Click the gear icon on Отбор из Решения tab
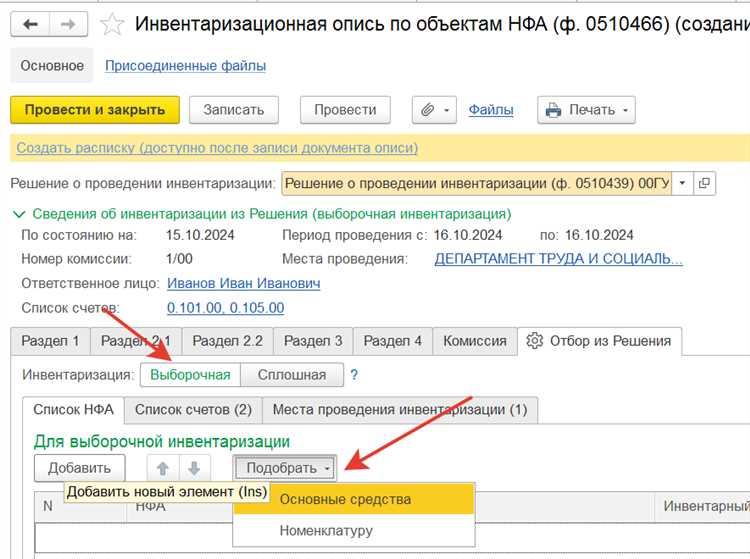This screenshot has width=750, height=559. (x=535, y=341)
